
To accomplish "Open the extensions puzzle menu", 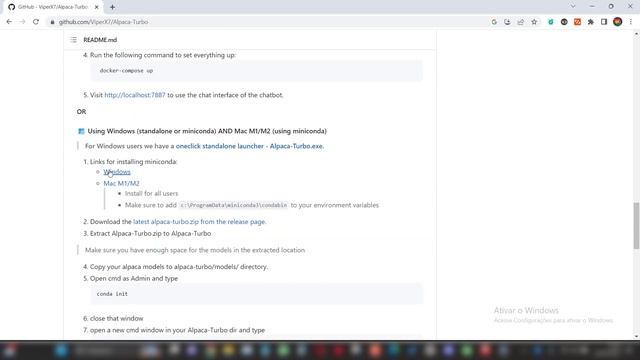I will [591, 22].
